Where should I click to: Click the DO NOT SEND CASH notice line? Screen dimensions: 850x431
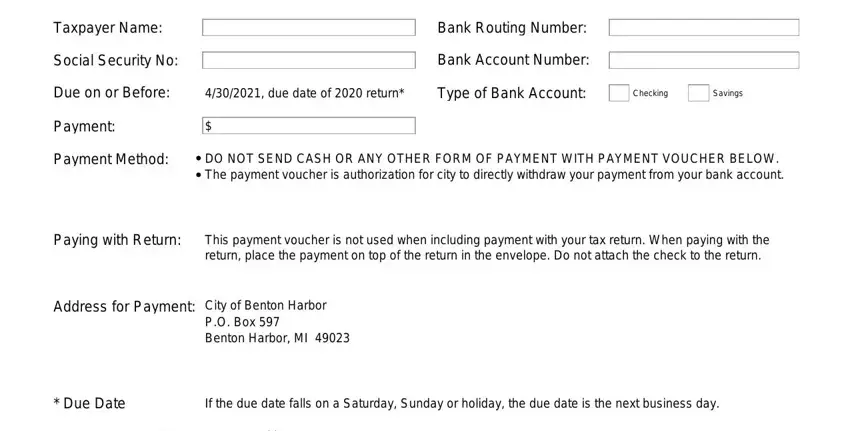pyautogui.click(x=492, y=159)
